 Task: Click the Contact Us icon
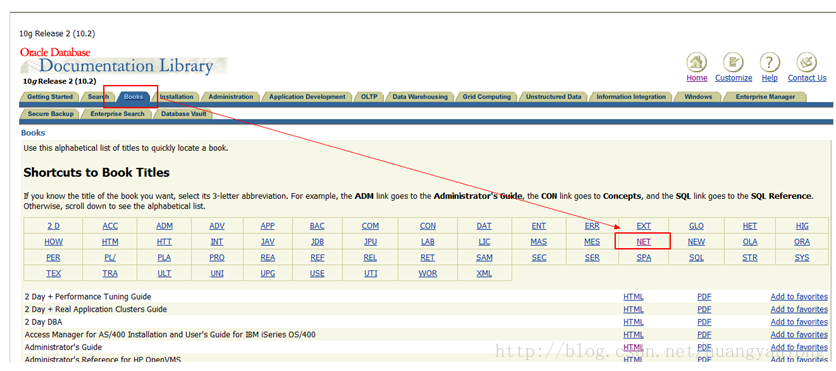click(807, 62)
